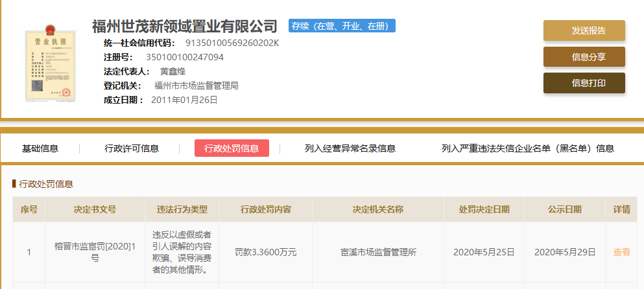Select the 行政处罚信息 tab
This screenshot has width=644, height=289.
(232, 148)
